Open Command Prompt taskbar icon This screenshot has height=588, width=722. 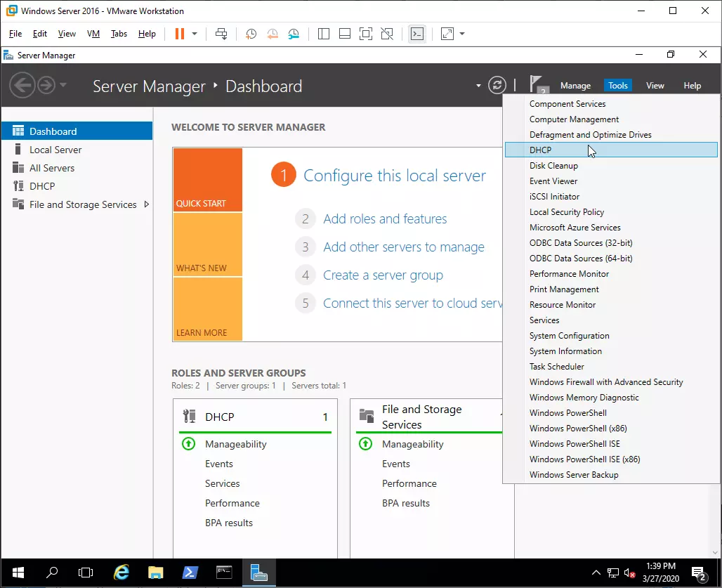pyautogui.click(x=224, y=573)
